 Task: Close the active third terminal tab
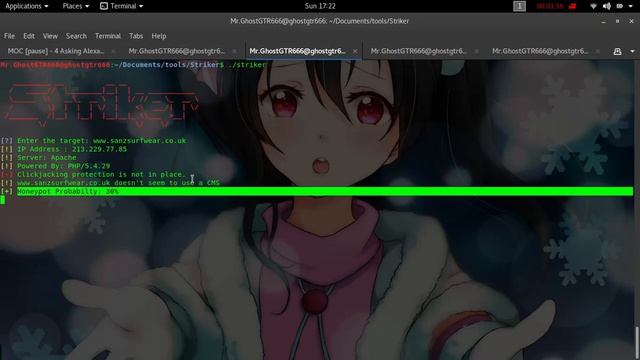(x=355, y=51)
